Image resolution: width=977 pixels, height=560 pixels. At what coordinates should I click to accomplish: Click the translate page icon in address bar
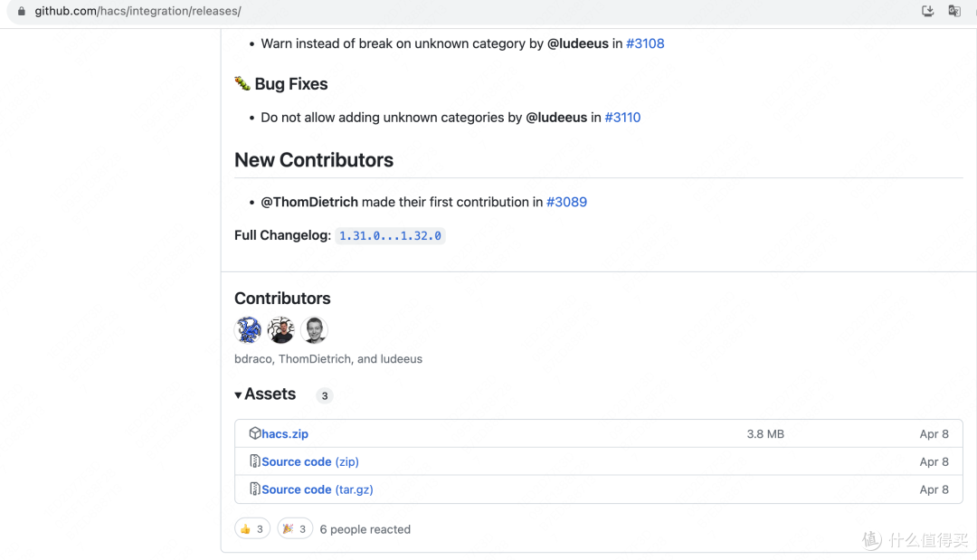[x=954, y=11]
